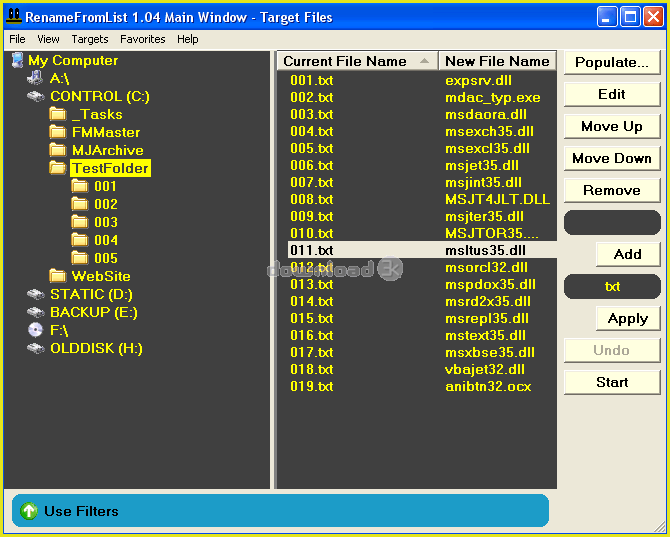
Task: Click new name MSJT4JLT.DLL
Action: (x=497, y=200)
